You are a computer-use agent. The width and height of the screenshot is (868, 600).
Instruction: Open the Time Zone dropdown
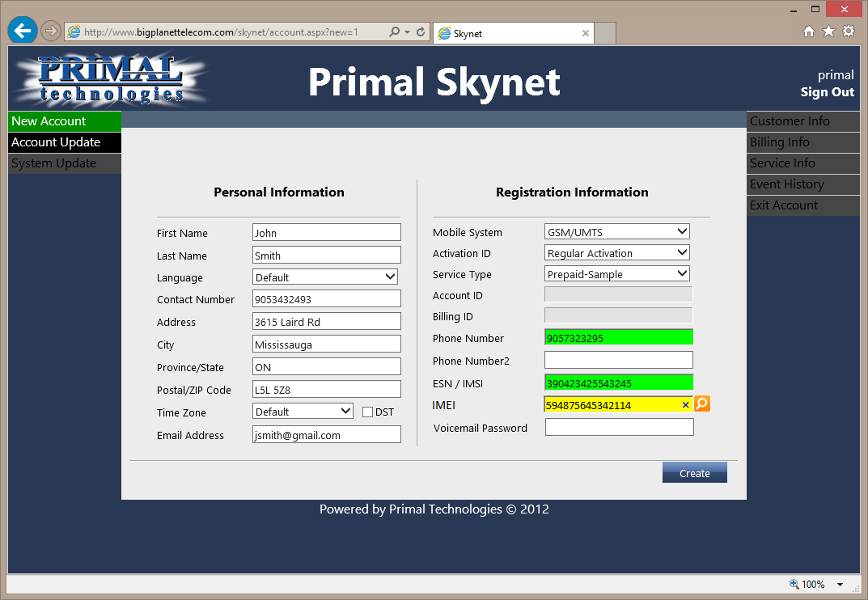point(303,412)
